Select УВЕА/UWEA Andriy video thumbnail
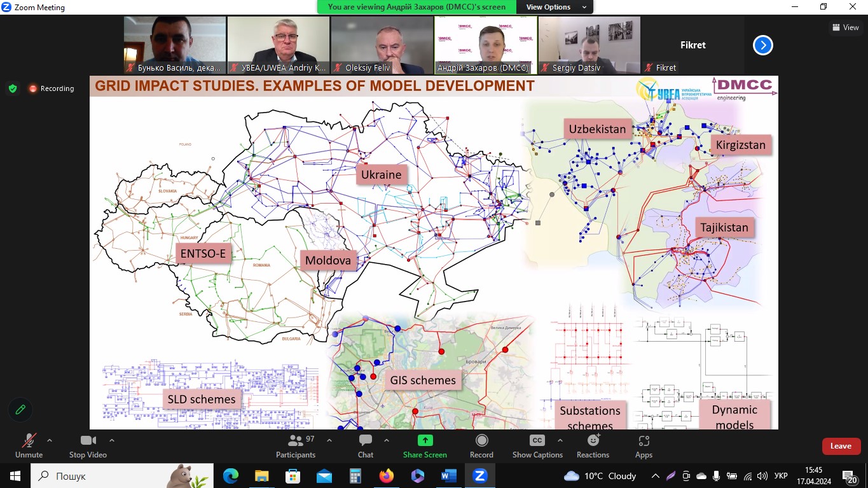Image resolution: width=868 pixels, height=488 pixels. pos(279,45)
